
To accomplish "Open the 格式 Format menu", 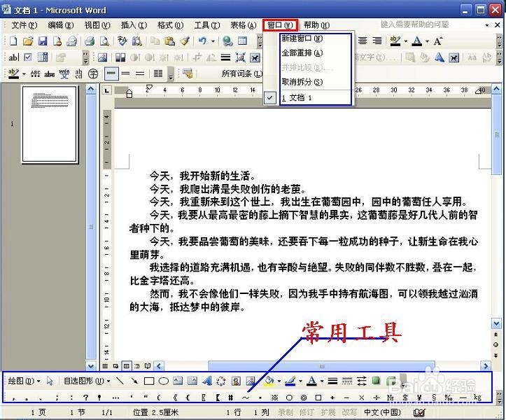I will [170, 25].
